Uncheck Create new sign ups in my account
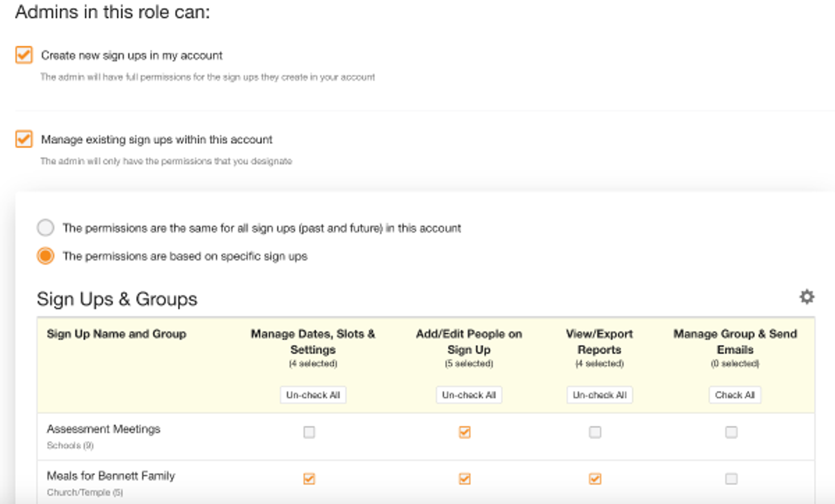The width and height of the screenshot is (835, 504). coord(24,55)
